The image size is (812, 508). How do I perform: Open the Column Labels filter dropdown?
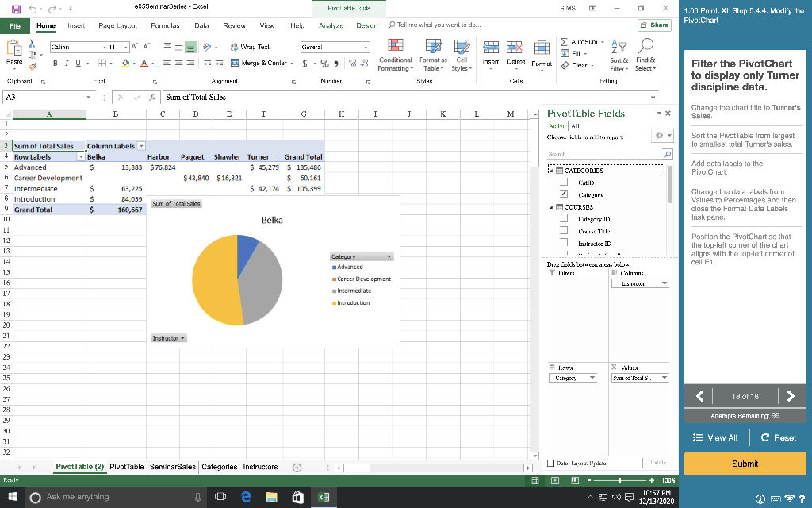[x=141, y=147]
